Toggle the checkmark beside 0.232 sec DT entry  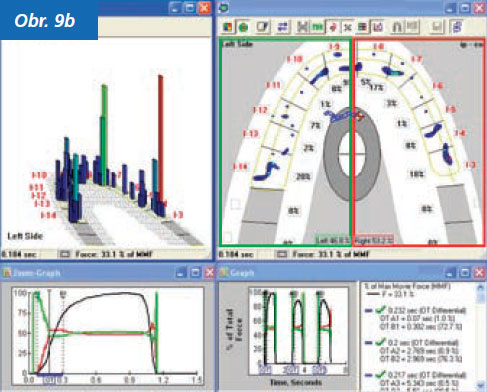click(x=380, y=310)
